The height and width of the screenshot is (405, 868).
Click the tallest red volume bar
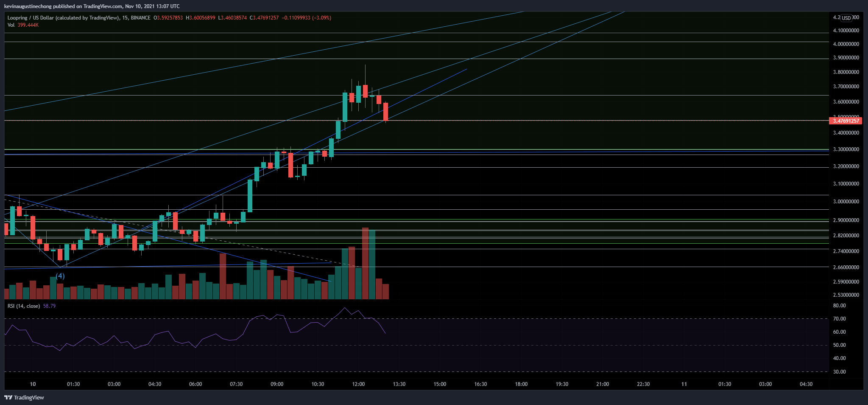pyautogui.click(x=365, y=263)
